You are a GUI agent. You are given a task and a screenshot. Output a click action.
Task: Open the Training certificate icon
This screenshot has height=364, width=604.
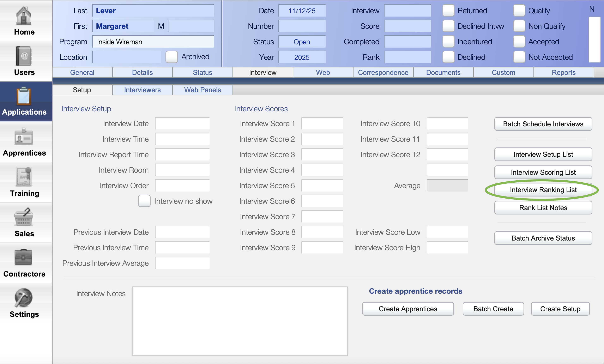tap(24, 177)
